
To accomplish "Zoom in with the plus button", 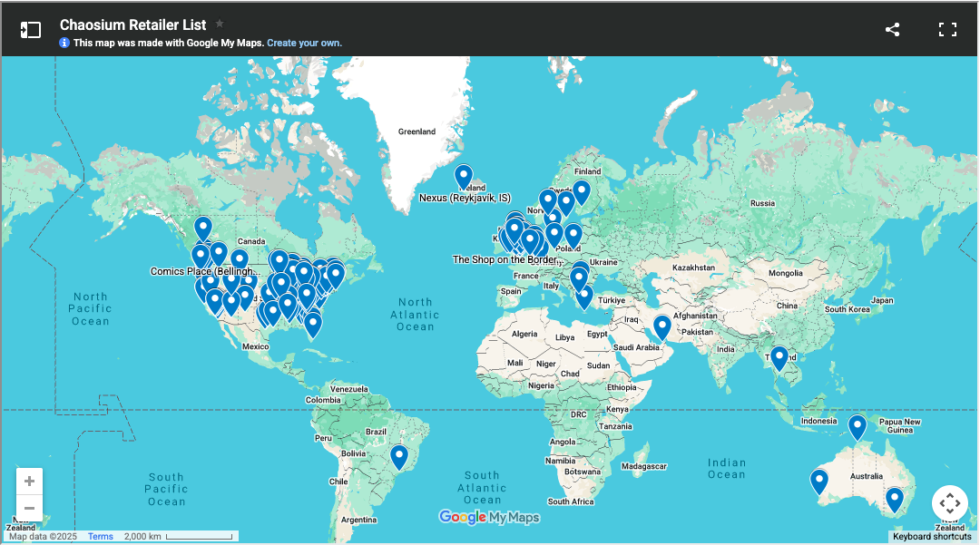I will coord(30,482).
